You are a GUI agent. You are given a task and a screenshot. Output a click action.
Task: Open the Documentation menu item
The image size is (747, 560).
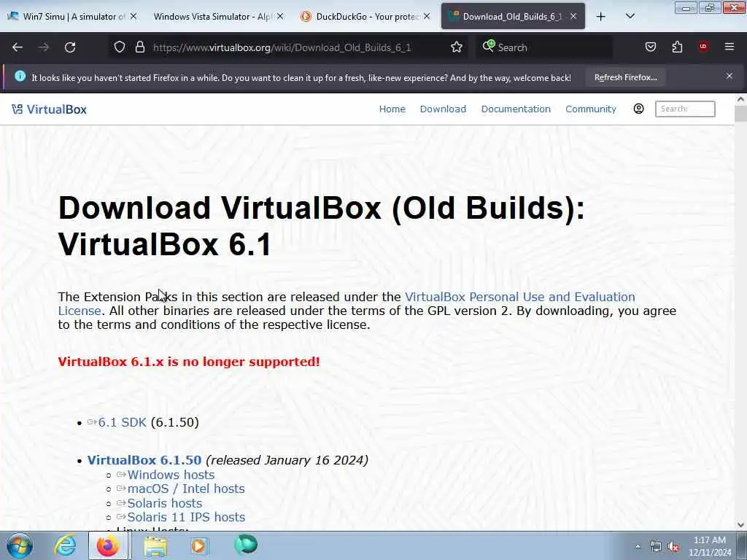[516, 109]
